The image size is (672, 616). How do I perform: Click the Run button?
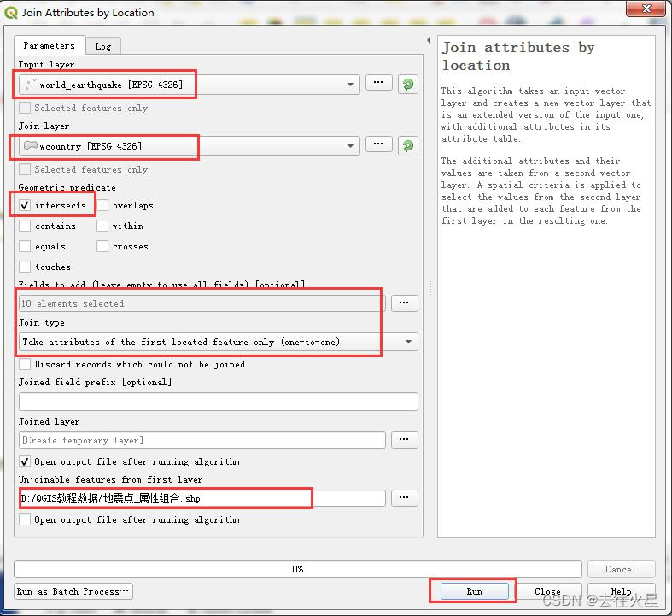click(475, 591)
